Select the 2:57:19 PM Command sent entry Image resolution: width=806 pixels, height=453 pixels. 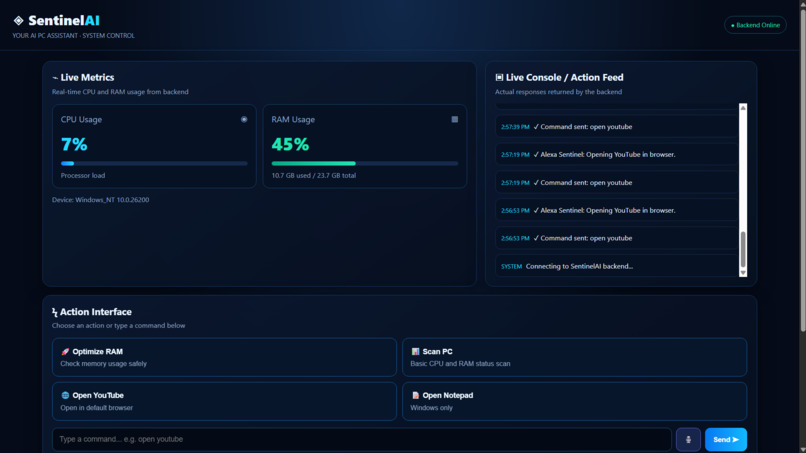[616, 183]
